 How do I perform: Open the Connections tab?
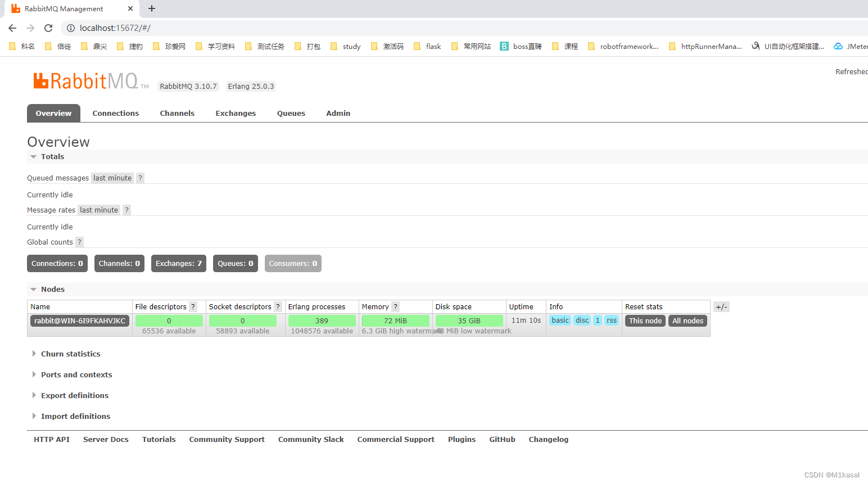point(116,113)
